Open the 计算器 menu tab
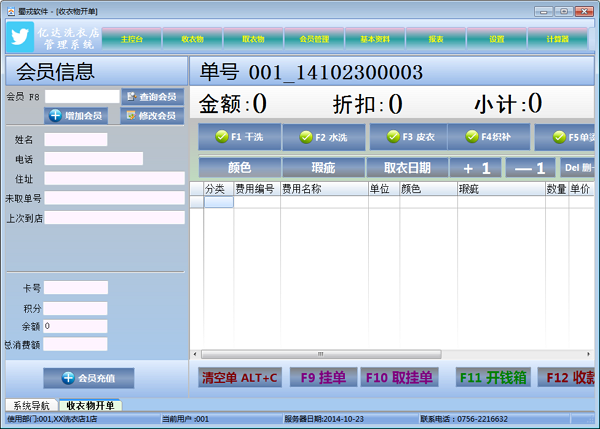The width and height of the screenshot is (600, 429). (558, 39)
